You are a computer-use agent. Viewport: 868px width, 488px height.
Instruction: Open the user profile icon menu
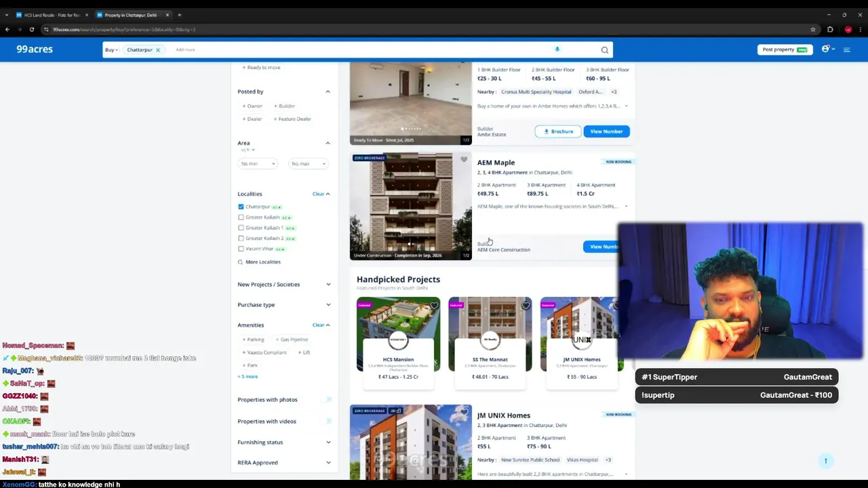pyautogui.click(x=825, y=49)
